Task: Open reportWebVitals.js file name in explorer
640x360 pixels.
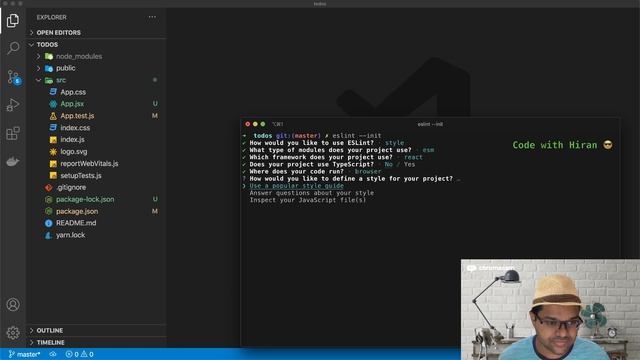Action: coord(89,164)
